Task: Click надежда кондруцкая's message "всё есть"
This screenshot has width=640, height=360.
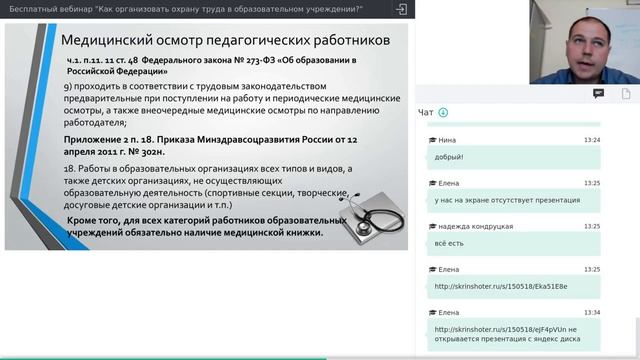Action: [513, 244]
